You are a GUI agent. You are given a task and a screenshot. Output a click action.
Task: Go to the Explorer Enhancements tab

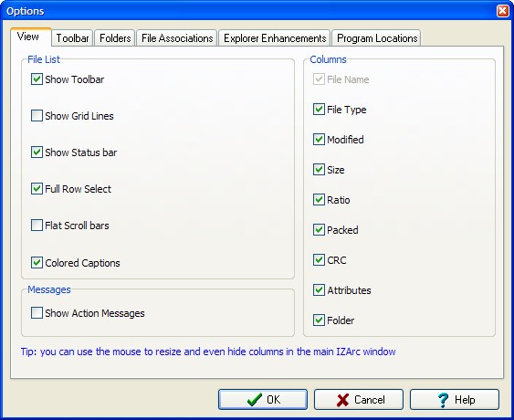point(275,38)
